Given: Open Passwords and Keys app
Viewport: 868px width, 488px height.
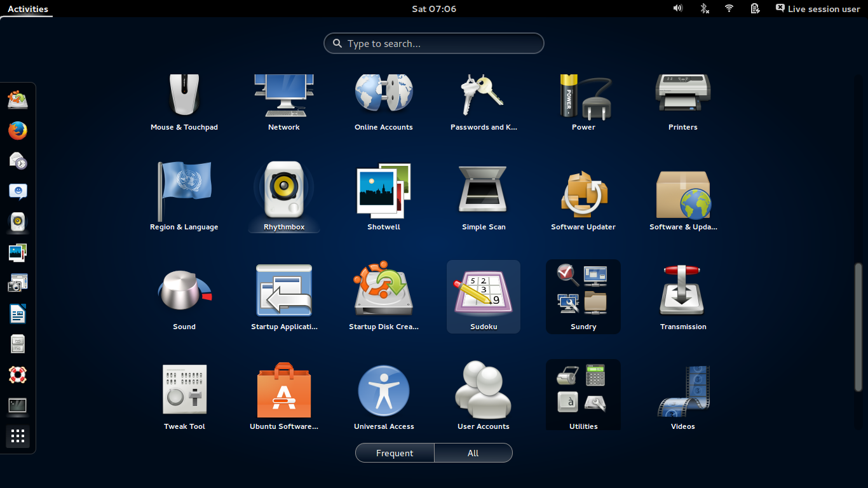Looking at the screenshot, I should point(484,102).
